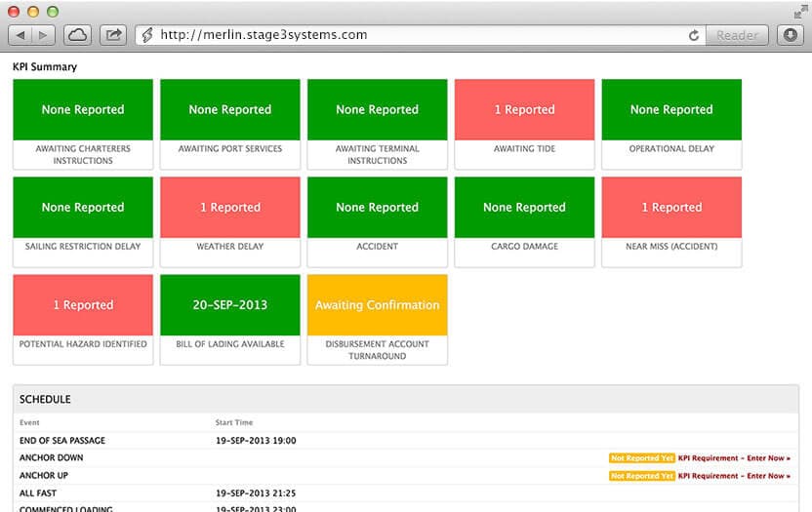Screen dimensions: 812x512
Task: Click the yellow Disbursement Account Turnaround tile
Action: [x=377, y=320]
